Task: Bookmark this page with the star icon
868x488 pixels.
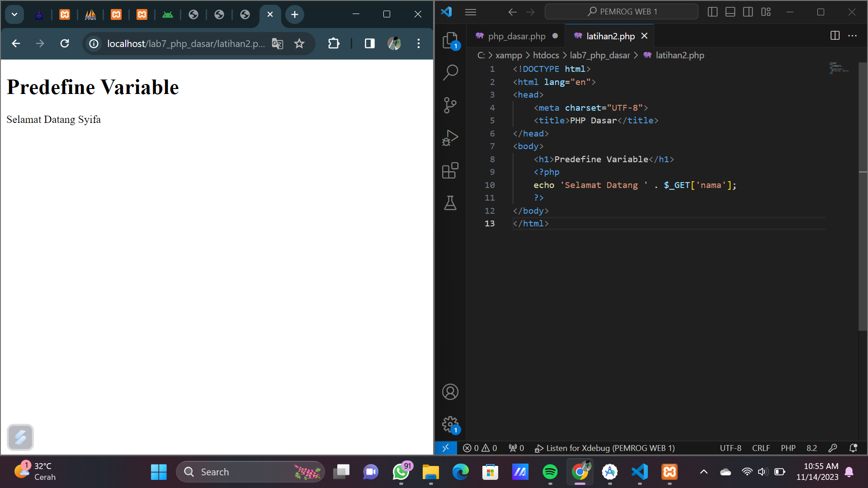Action: tap(299, 43)
